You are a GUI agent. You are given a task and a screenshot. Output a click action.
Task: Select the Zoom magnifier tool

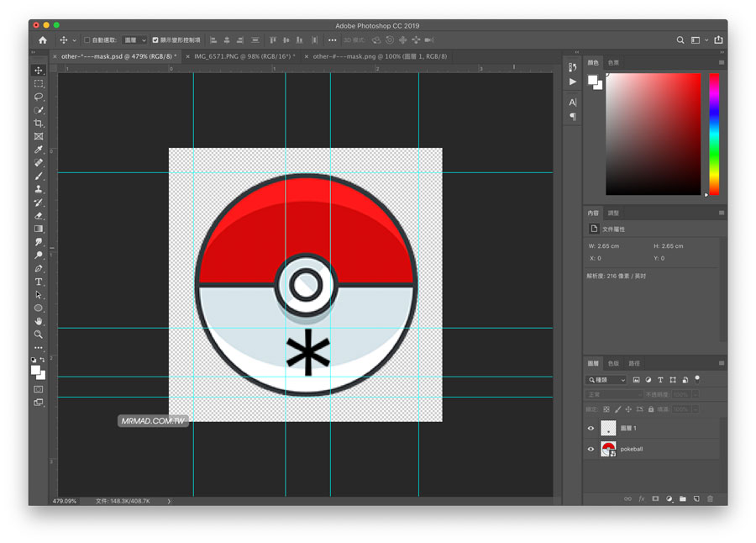point(39,334)
